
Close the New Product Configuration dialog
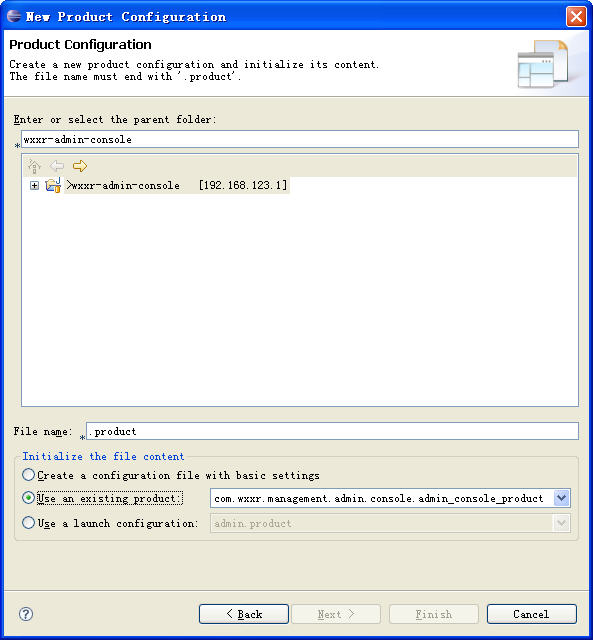[x=576, y=17]
